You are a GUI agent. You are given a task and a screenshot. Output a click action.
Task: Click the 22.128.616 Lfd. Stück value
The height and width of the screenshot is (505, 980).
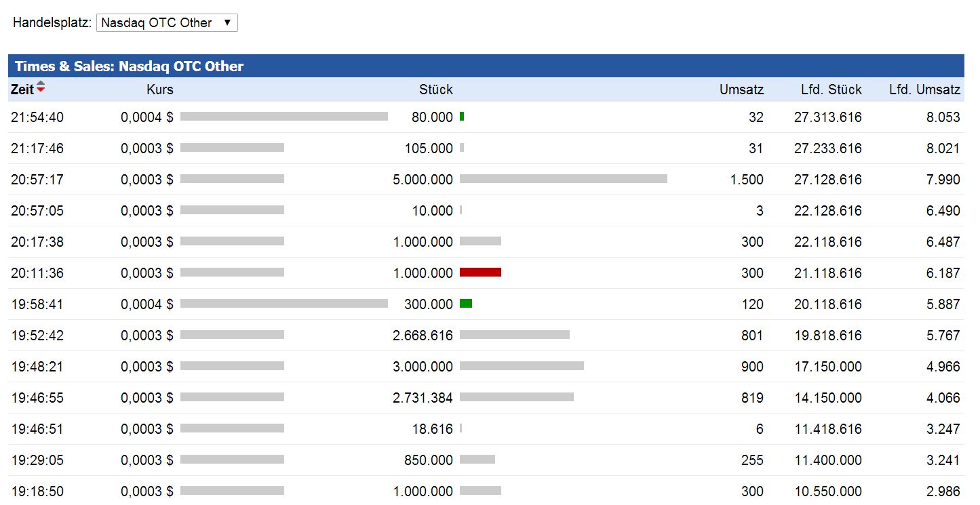[x=828, y=211]
